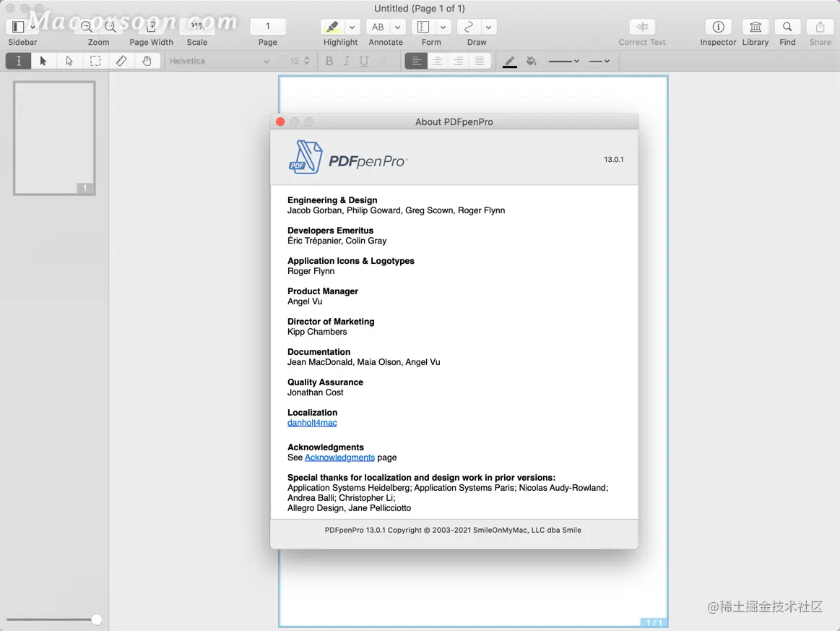Click the Correct Text toolbar button

click(642, 26)
